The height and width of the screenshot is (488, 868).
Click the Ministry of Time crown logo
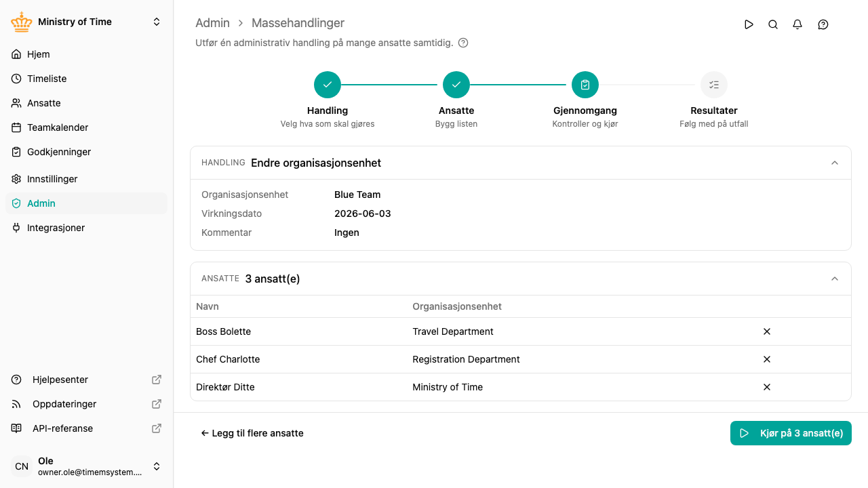click(22, 22)
